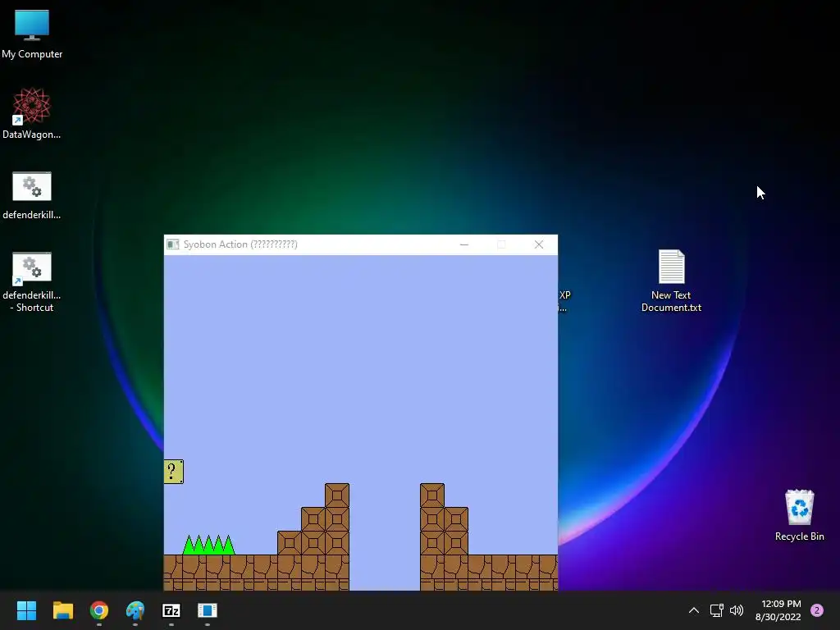Close the Syobon Action window
Image resolution: width=840 pixels, height=630 pixels.
click(x=539, y=244)
